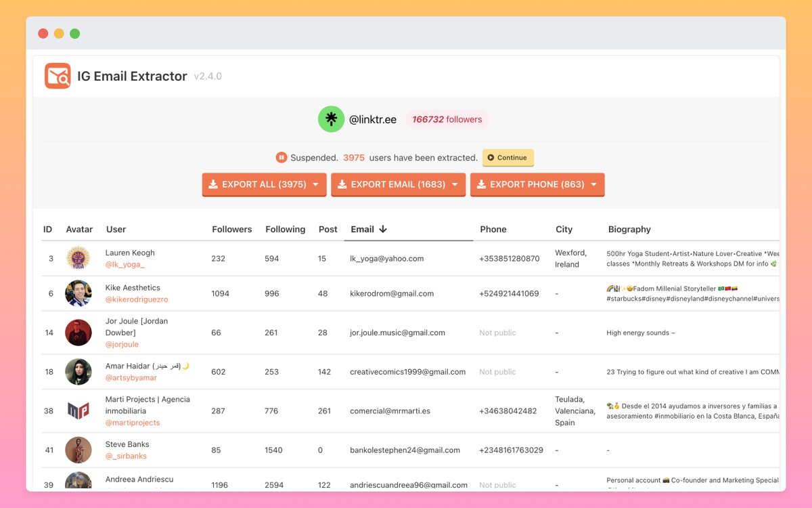Click Jor Joule's red avatar
The height and width of the screenshot is (508, 812).
(x=78, y=333)
